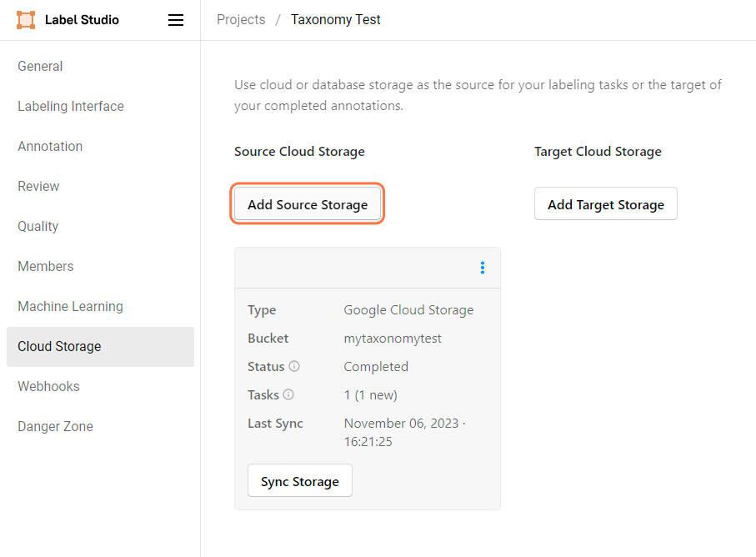The image size is (756, 557).
Task: Open General project settings
Action: [x=40, y=66]
